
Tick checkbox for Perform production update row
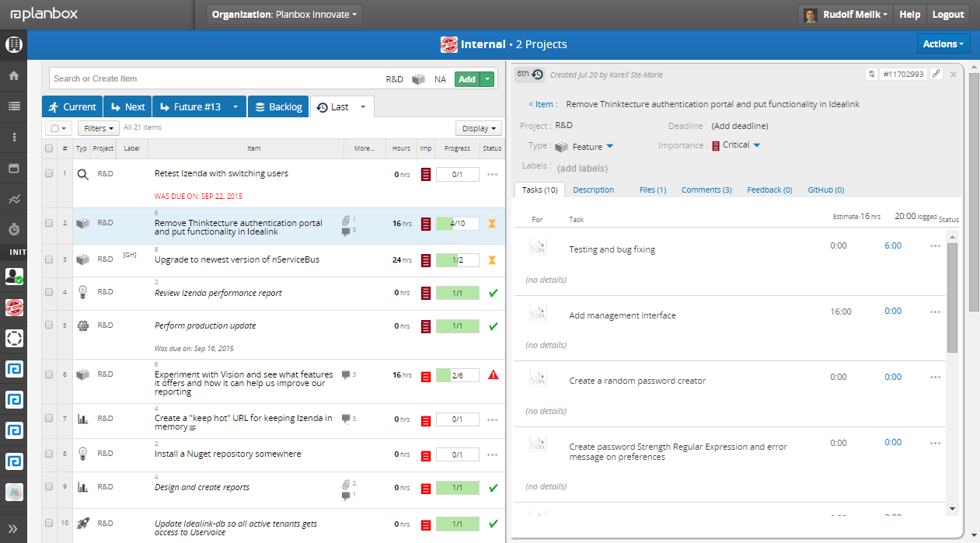[x=49, y=326]
